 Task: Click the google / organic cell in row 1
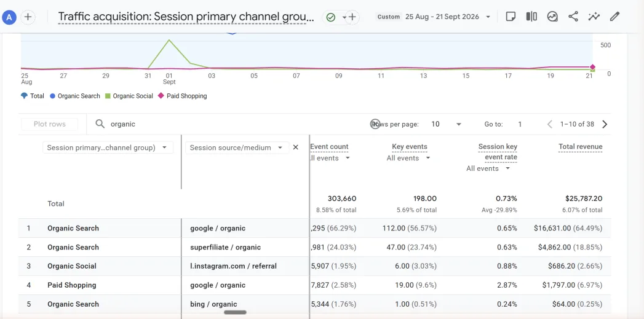pos(218,228)
